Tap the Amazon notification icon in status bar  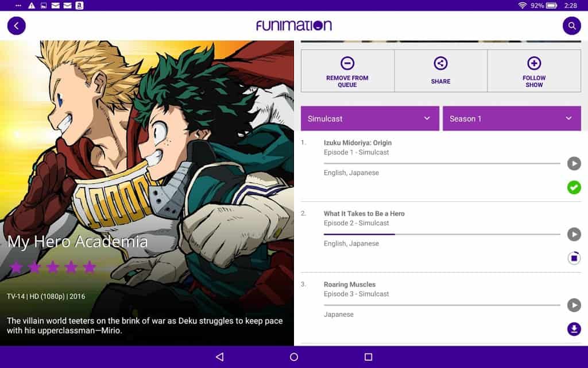[x=79, y=5]
